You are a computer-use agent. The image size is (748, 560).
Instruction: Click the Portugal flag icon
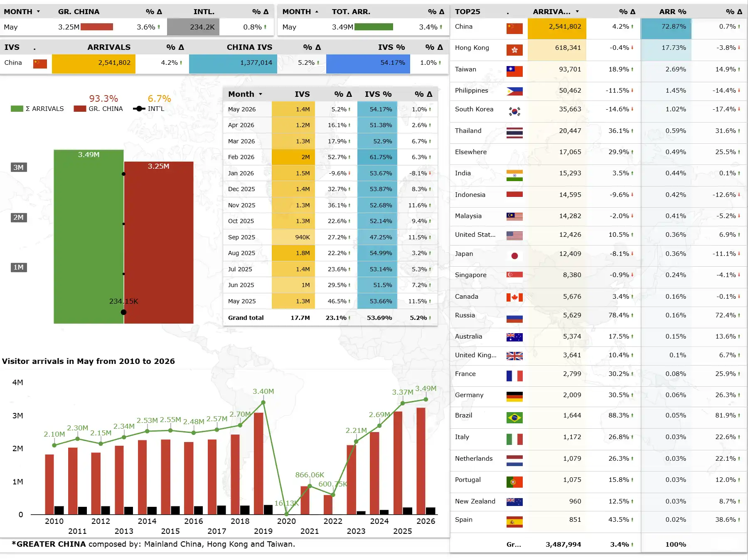click(514, 482)
